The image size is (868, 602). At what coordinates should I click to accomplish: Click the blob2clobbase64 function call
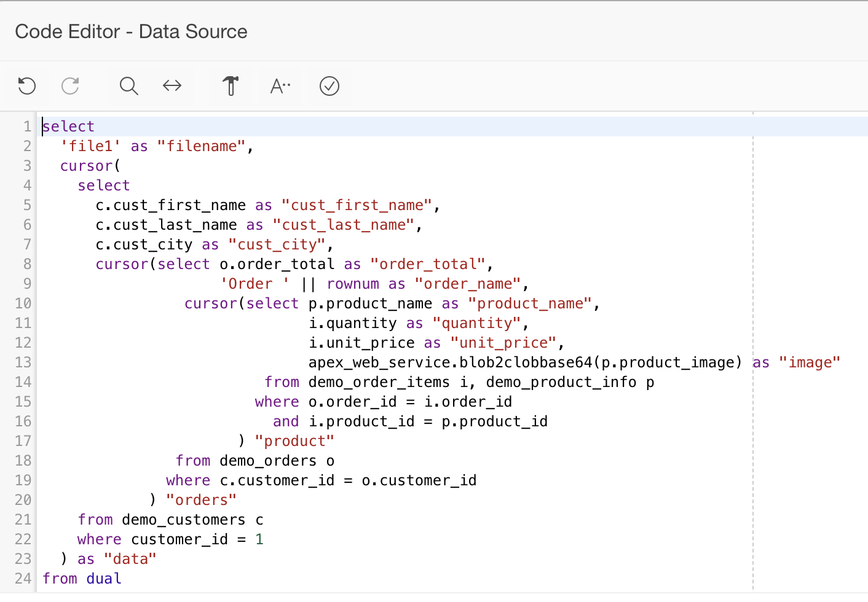coord(467,362)
